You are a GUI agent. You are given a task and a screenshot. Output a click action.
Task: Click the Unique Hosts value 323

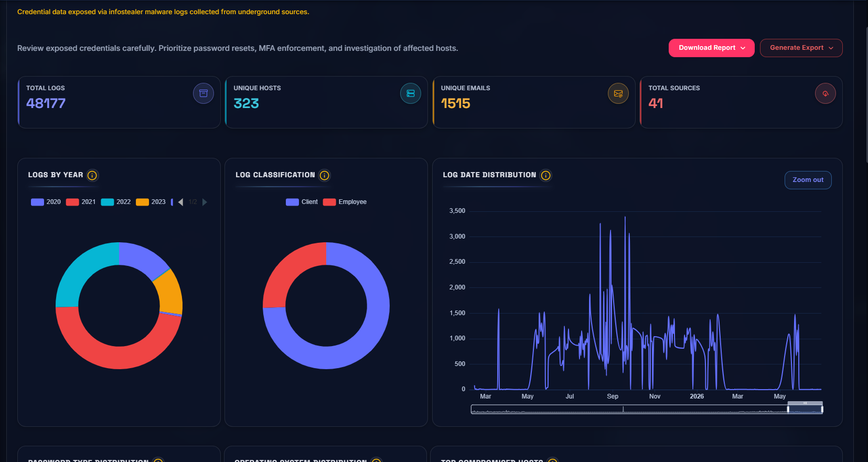247,103
